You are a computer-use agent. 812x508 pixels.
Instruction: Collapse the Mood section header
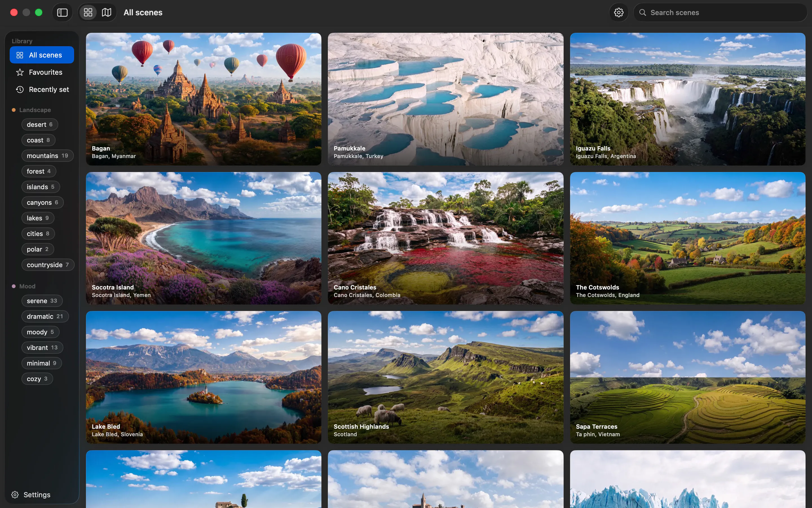point(27,286)
